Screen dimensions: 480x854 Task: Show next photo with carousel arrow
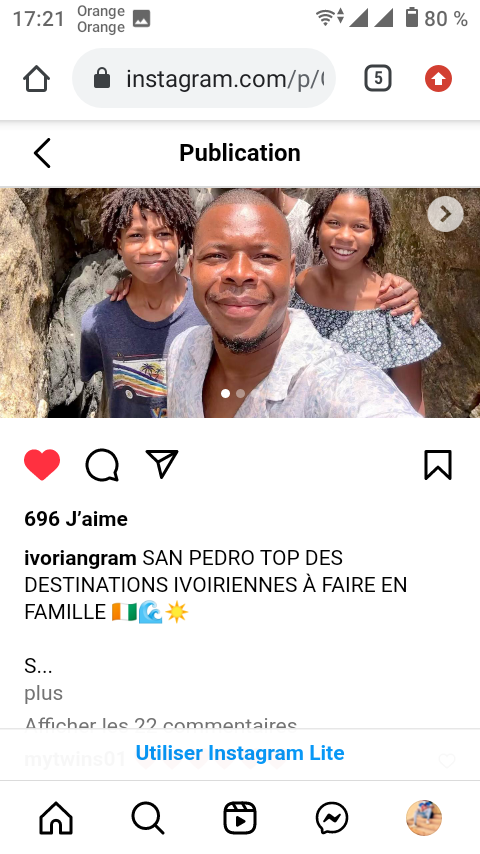(x=445, y=214)
